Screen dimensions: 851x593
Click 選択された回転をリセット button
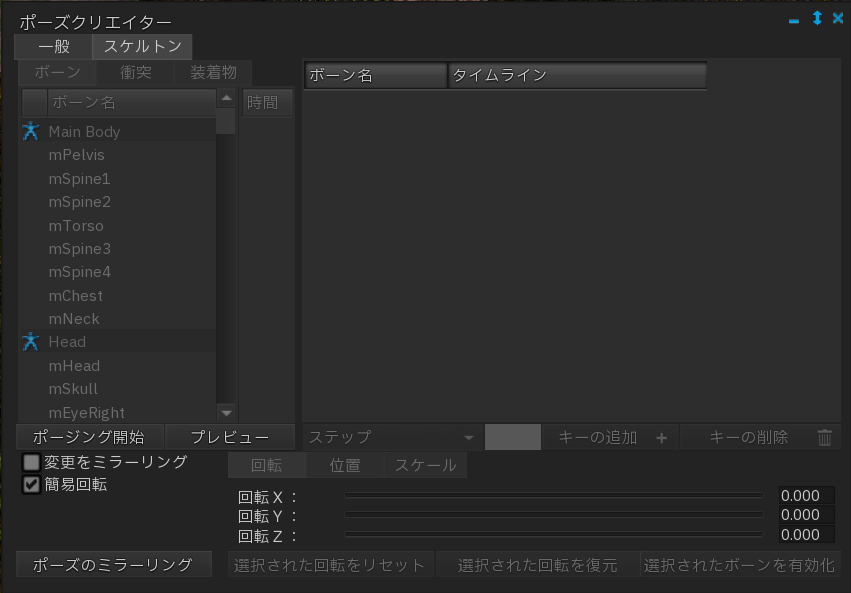pos(331,565)
